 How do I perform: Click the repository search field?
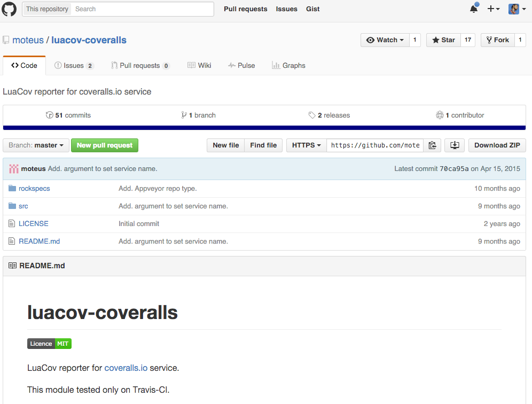coord(142,9)
